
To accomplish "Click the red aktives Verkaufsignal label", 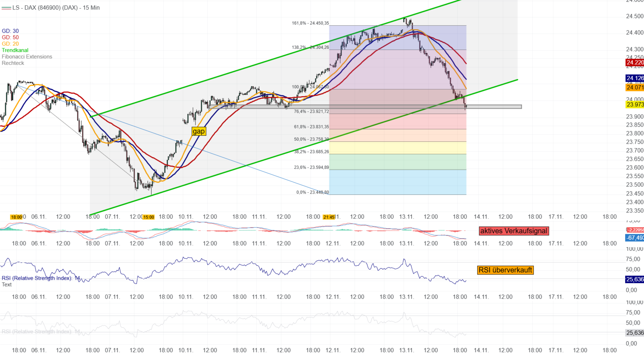I will (x=514, y=231).
